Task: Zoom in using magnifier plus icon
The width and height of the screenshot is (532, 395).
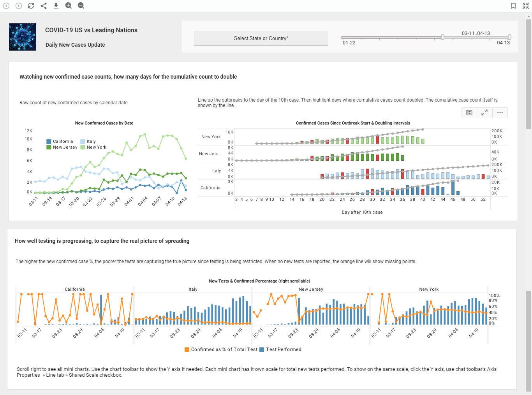Action: tap(69, 6)
